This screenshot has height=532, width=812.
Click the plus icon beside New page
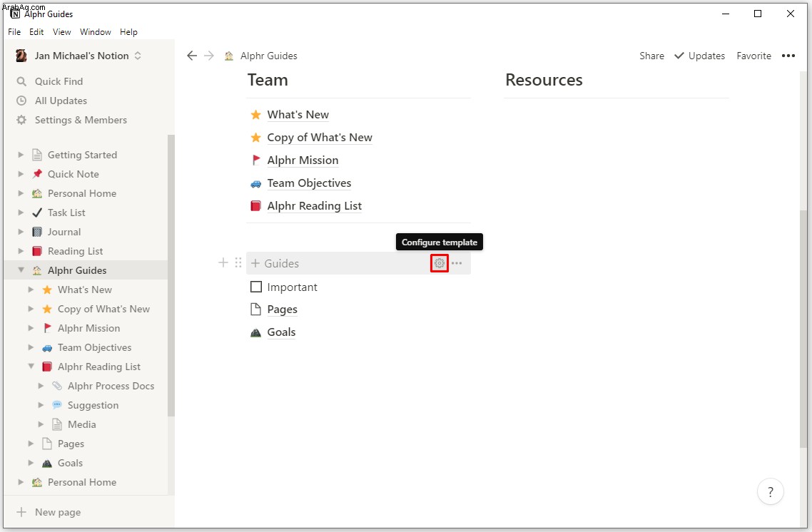[x=21, y=512]
